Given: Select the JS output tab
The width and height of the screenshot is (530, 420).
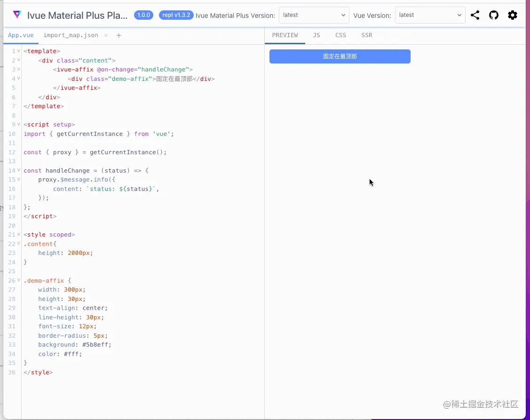Looking at the screenshot, I should 316,35.
